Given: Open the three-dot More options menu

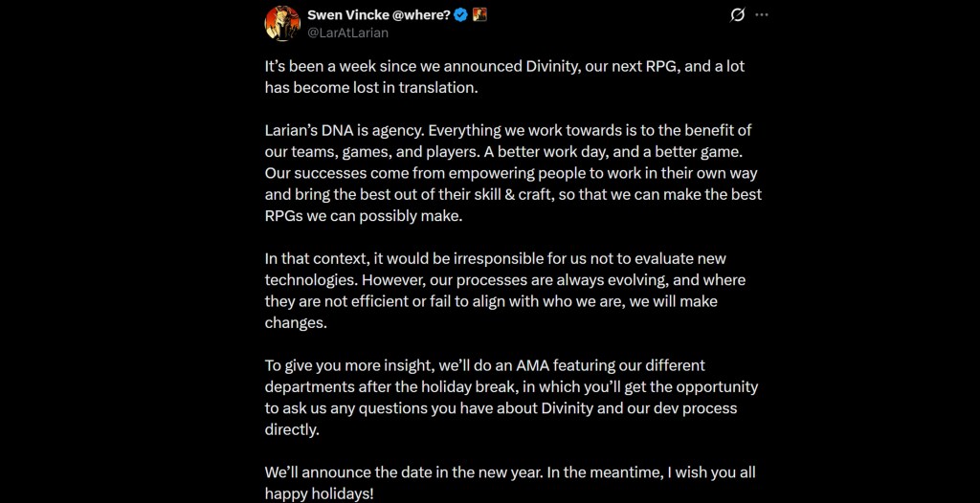Looking at the screenshot, I should coord(762,15).
